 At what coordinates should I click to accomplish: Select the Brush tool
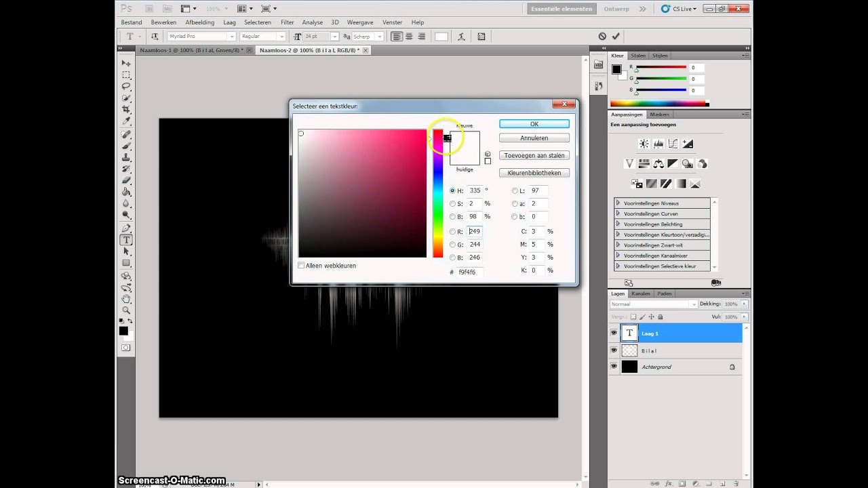(x=126, y=146)
